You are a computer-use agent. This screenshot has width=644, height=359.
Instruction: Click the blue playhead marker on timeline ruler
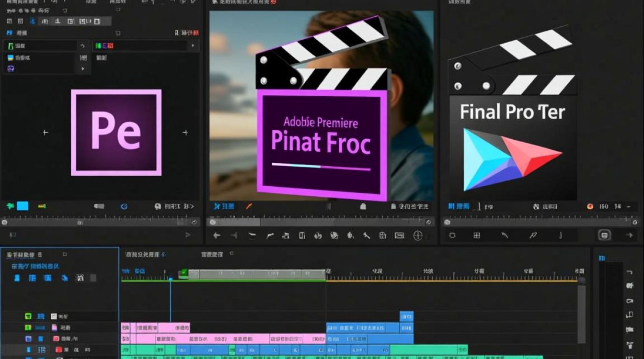click(x=170, y=278)
